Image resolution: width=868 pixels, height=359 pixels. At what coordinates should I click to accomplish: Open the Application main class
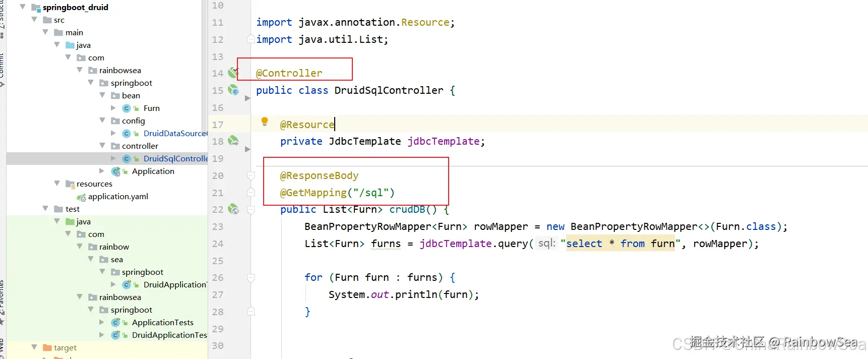coord(153,171)
